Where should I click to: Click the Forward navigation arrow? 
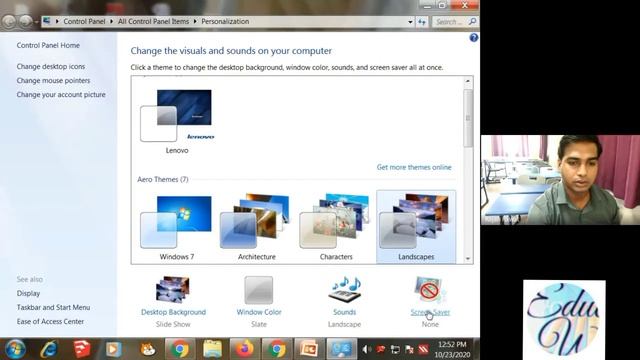(25, 21)
